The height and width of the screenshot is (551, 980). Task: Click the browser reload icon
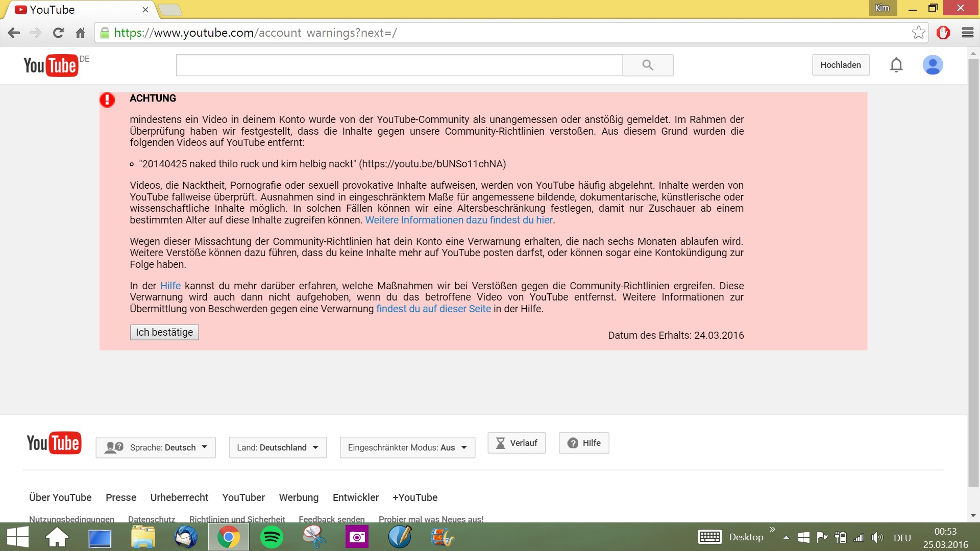click(58, 33)
